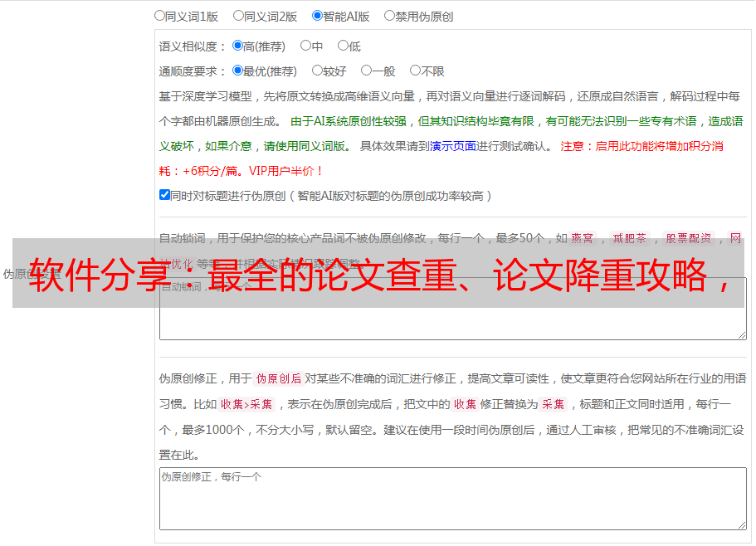This screenshot has height=546, width=756.
Task: Click the 伪原创后 highlighted tag
Action: coord(279,378)
